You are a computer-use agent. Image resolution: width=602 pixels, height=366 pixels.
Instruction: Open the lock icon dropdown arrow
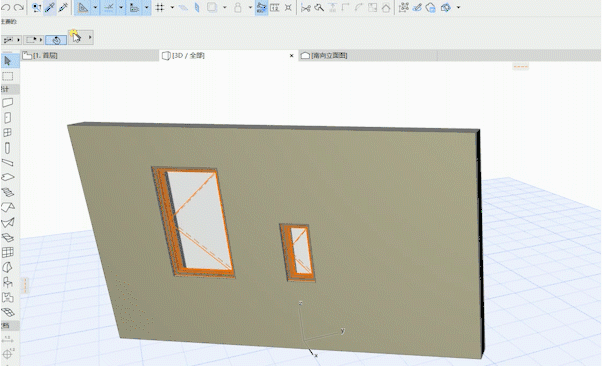click(250, 7)
